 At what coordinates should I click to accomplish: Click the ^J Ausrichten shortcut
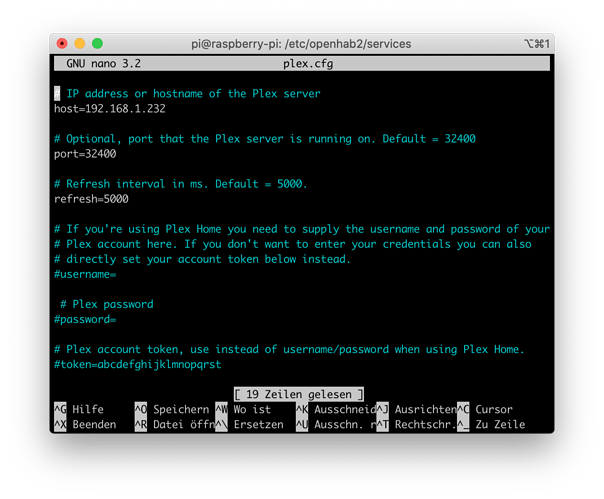point(416,409)
